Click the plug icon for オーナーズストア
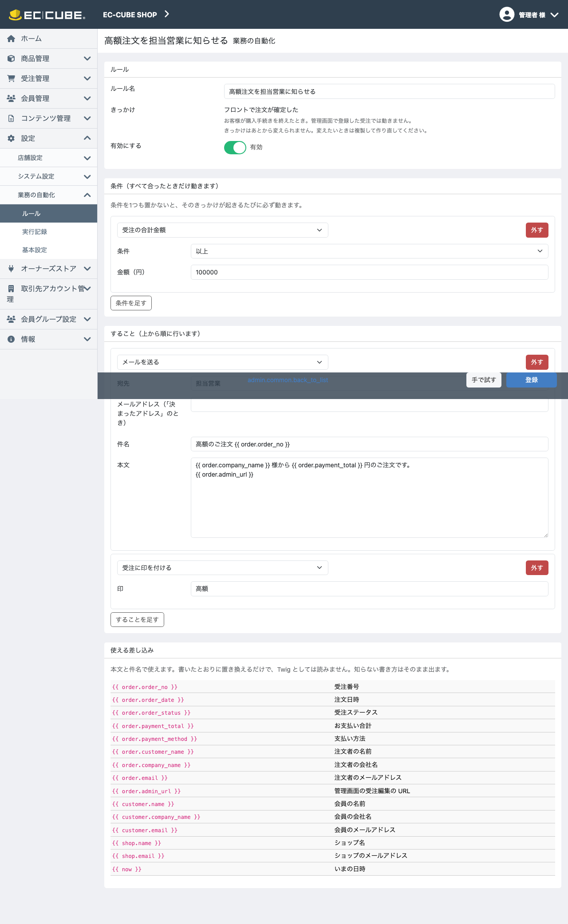The height and width of the screenshot is (924, 568). coord(11,269)
